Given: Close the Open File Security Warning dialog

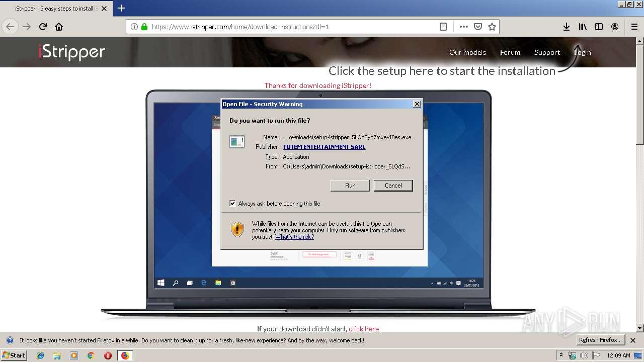Looking at the screenshot, I should point(417,104).
